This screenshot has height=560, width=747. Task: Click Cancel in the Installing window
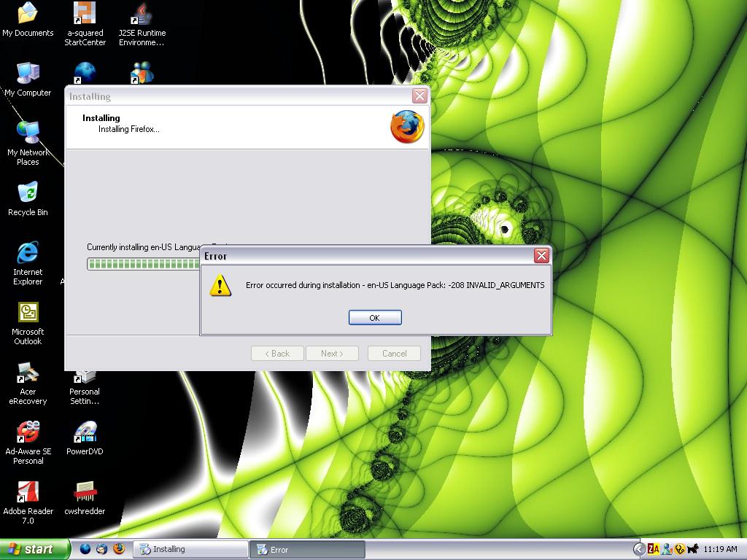point(394,354)
